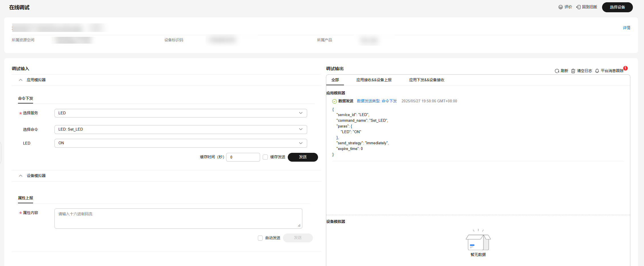Click the 数据发送 status text
644x266 pixels.
(346, 101)
